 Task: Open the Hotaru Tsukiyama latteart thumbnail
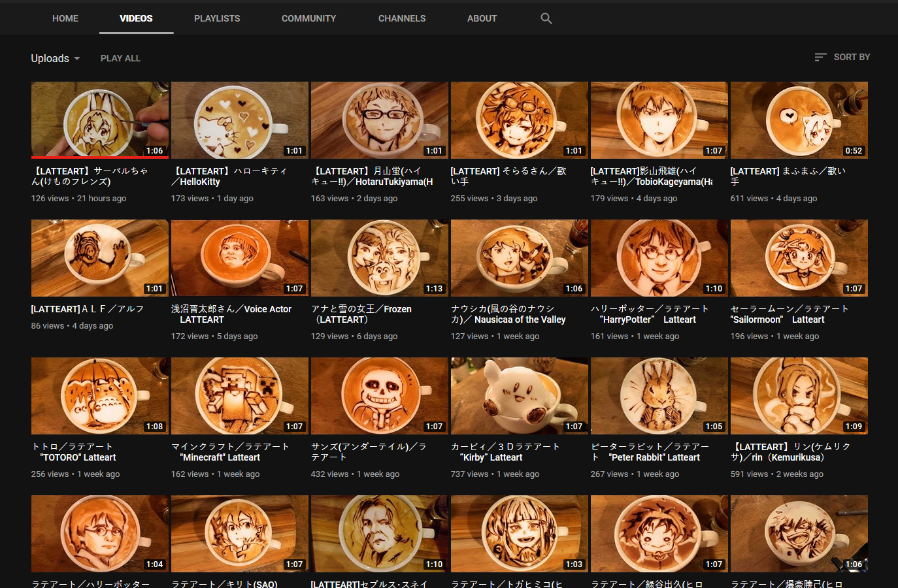point(379,120)
